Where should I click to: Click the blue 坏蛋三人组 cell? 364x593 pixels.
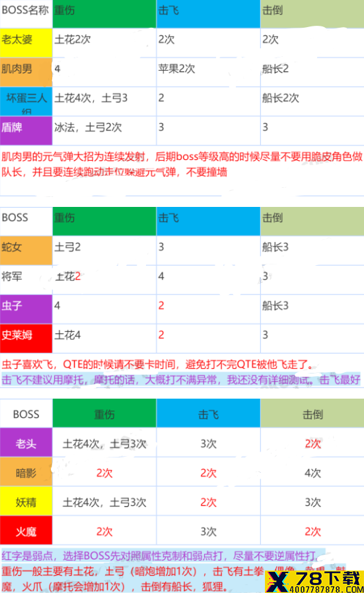[x=26, y=101]
